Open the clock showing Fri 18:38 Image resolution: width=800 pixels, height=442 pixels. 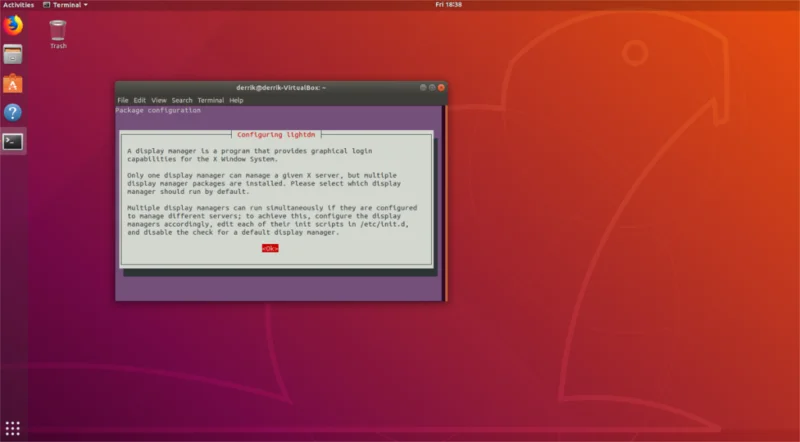click(448, 5)
